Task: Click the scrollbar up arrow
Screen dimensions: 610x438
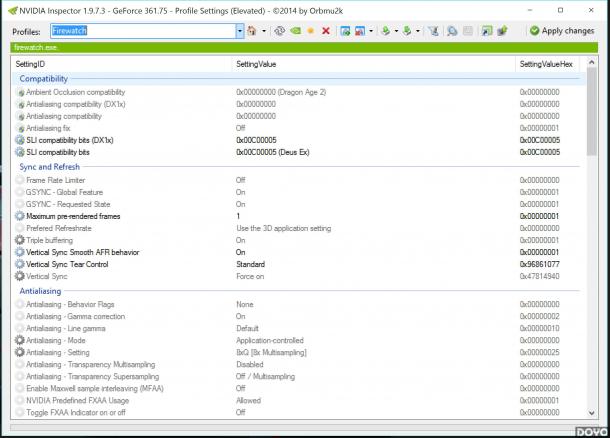Action: tap(592, 62)
